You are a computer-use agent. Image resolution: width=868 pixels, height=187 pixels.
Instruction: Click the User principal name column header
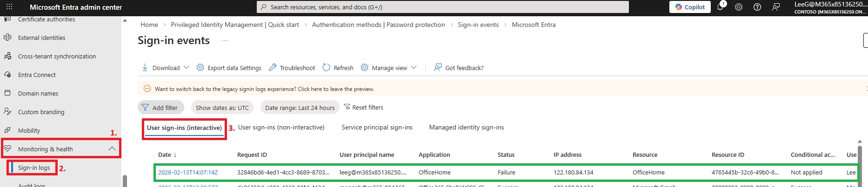(367, 155)
